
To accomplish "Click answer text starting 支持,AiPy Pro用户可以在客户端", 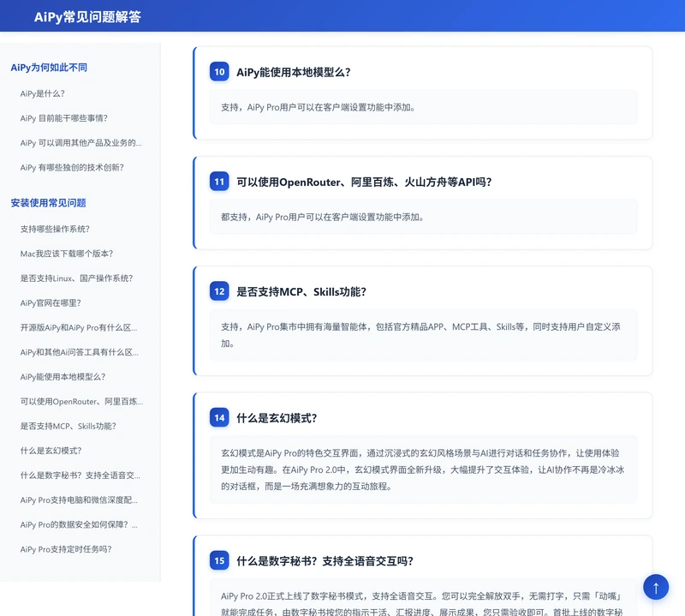I will pos(318,108).
